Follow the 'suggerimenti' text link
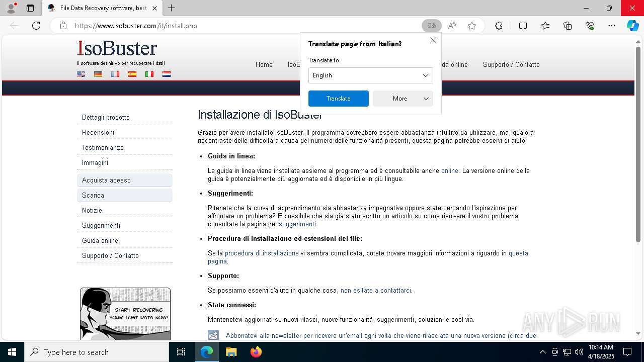 click(297, 224)
